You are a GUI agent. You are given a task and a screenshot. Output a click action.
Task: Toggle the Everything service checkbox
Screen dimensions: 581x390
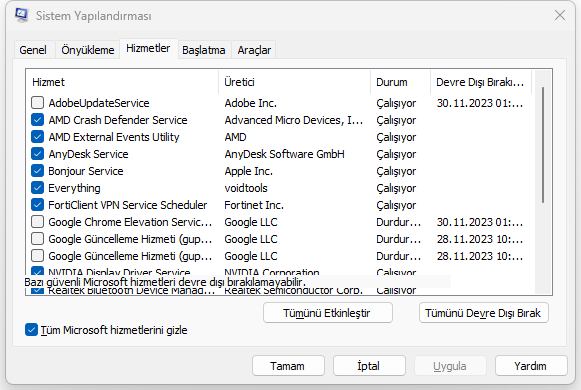[x=37, y=188]
